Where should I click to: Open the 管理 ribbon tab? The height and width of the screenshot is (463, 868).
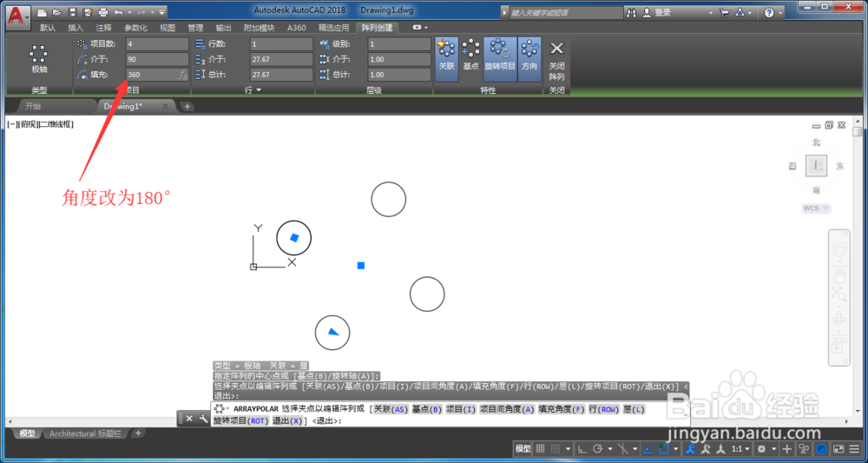coord(195,28)
